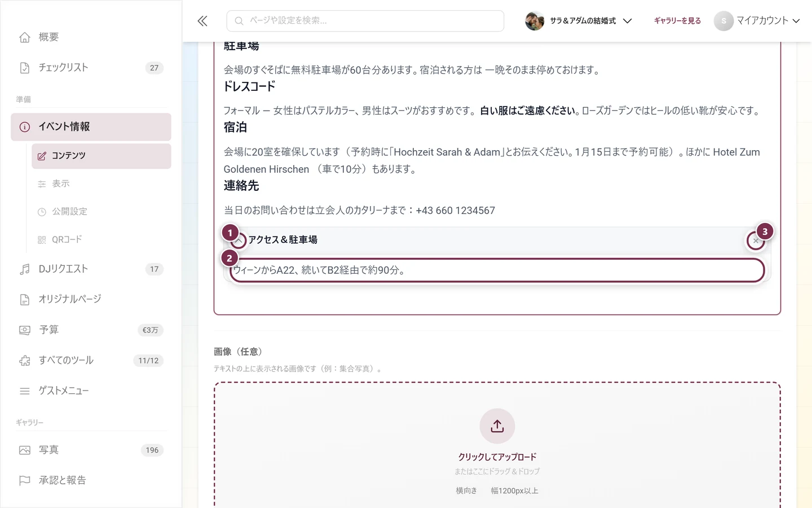Open 概要 in the sidebar
Screen dimensions: 812x508
coord(91,37)
